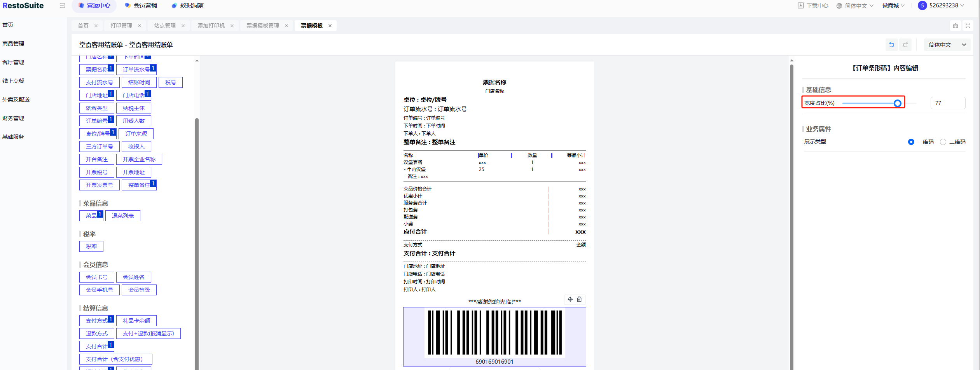Add the 退菜列表 field

pos(123,216)
